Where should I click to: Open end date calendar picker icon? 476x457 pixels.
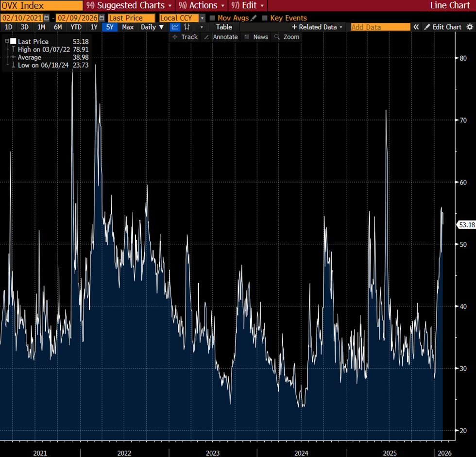pyautogui.click(x=102, y=18)
